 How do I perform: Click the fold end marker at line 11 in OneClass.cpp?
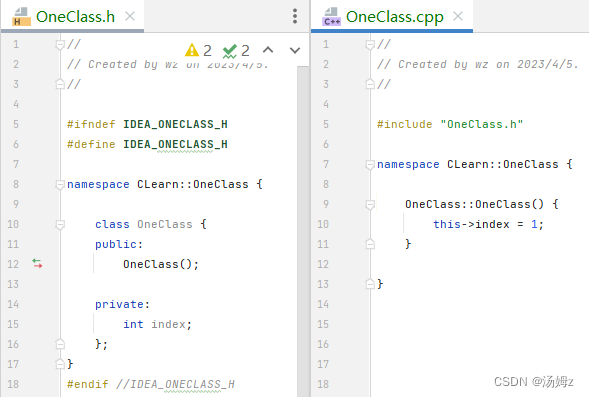pos(370,244)
